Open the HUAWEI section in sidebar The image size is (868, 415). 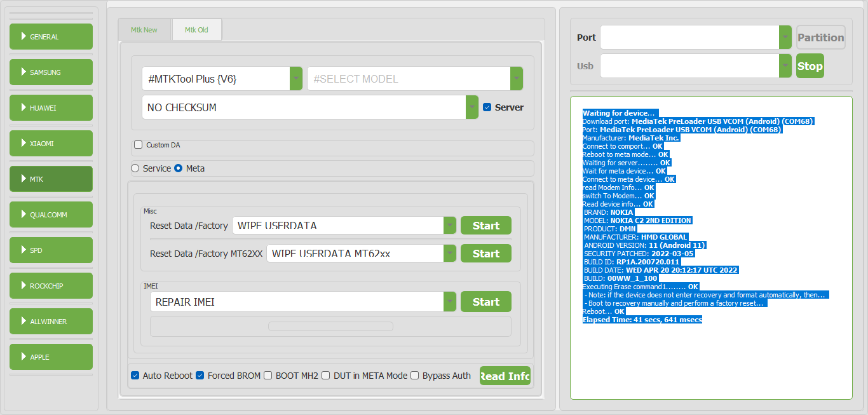(x=51, y=108)
